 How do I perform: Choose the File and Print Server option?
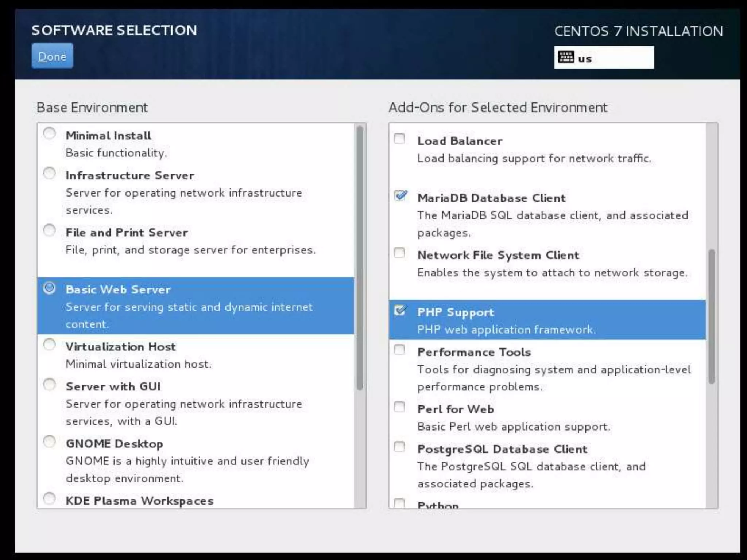pos(50,230)
